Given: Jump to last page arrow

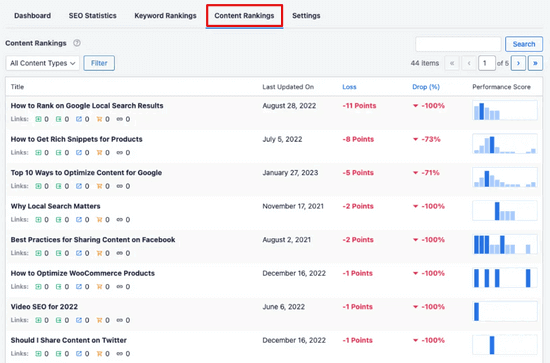Looking at the screenshot, I should 535,63.
